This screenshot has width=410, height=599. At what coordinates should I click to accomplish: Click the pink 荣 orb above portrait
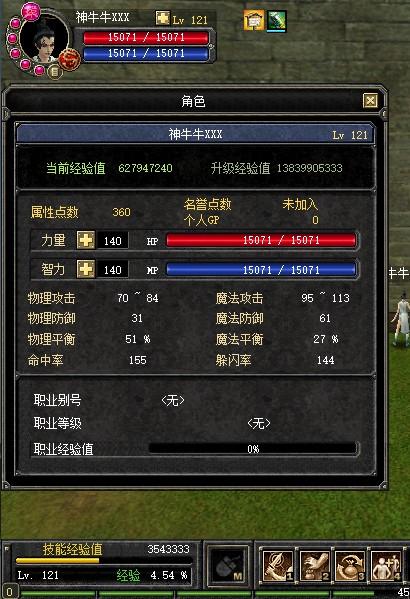31,12
